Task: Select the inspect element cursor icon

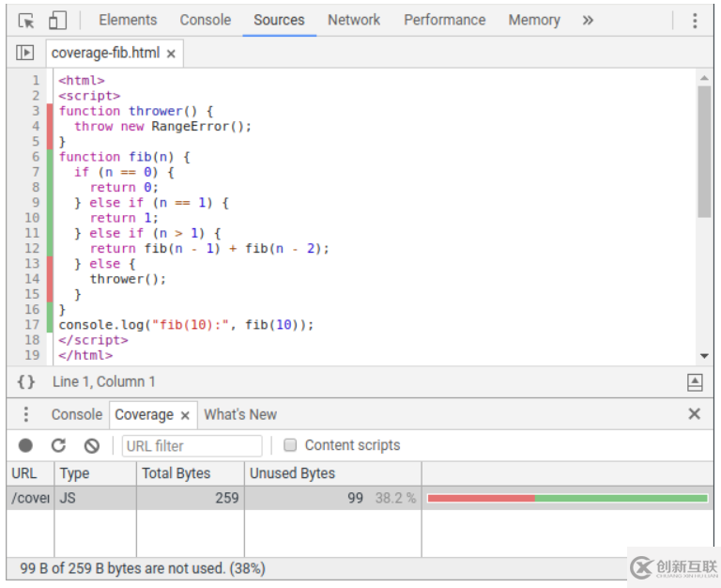Action: coord(26,20)
